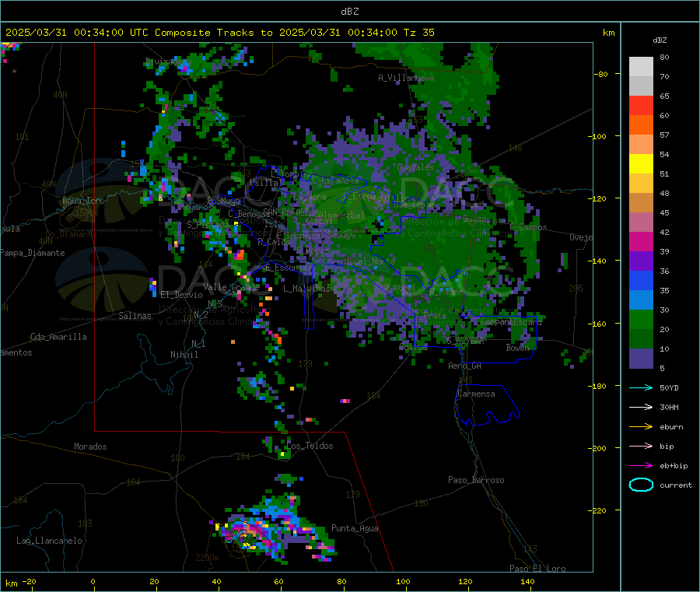Click the L_Malvinas map label
The width and height of the screenshot is (700, 592).
306,289
